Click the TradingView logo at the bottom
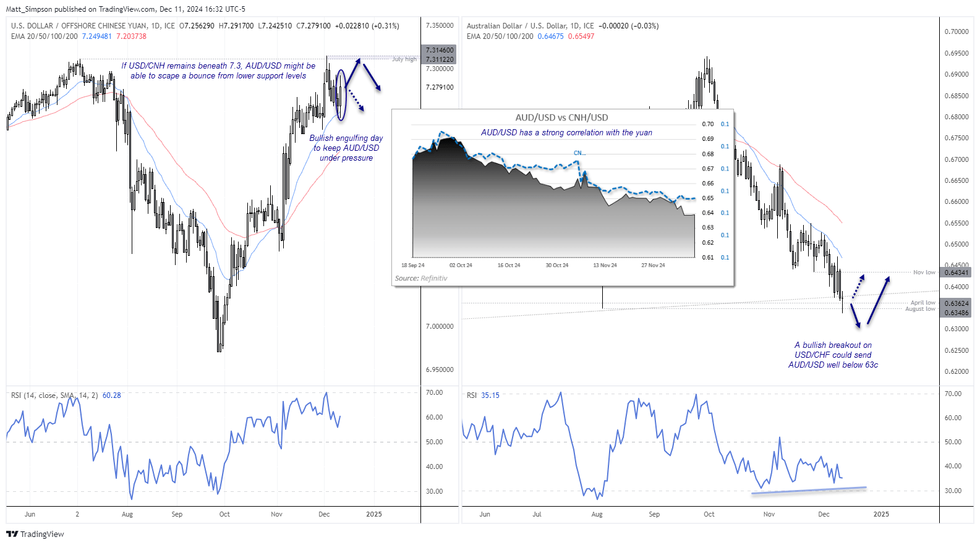The image size is (980, 545). (35, 534)
